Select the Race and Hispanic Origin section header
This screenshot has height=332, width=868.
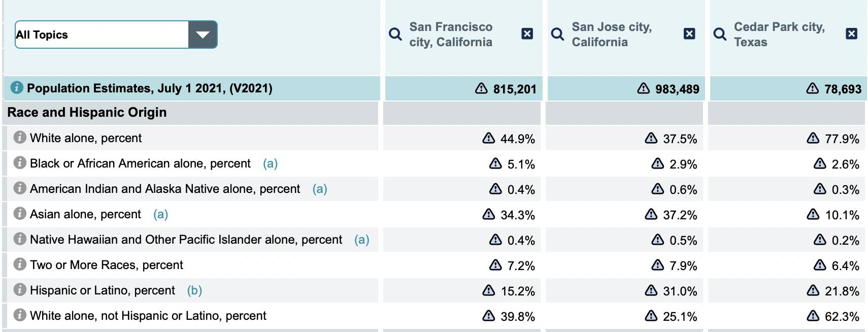(87, 112)
